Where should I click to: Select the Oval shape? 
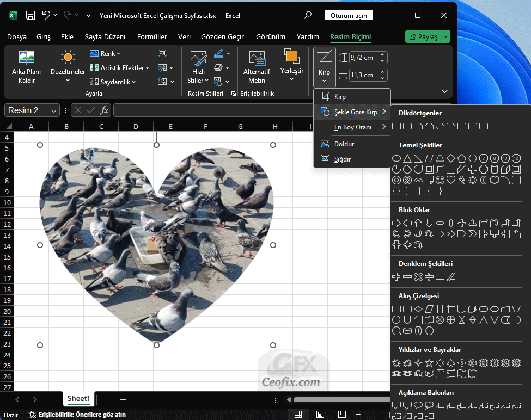coord(396,158)
